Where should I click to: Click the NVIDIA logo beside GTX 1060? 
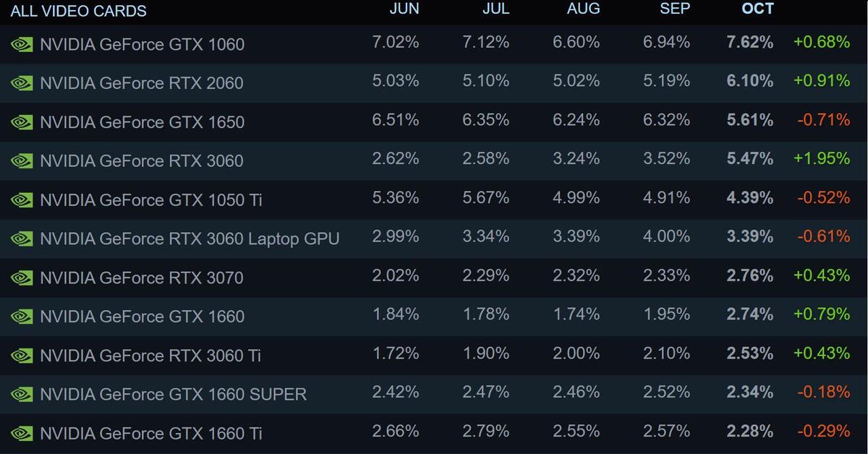click(x=22, y=44)
